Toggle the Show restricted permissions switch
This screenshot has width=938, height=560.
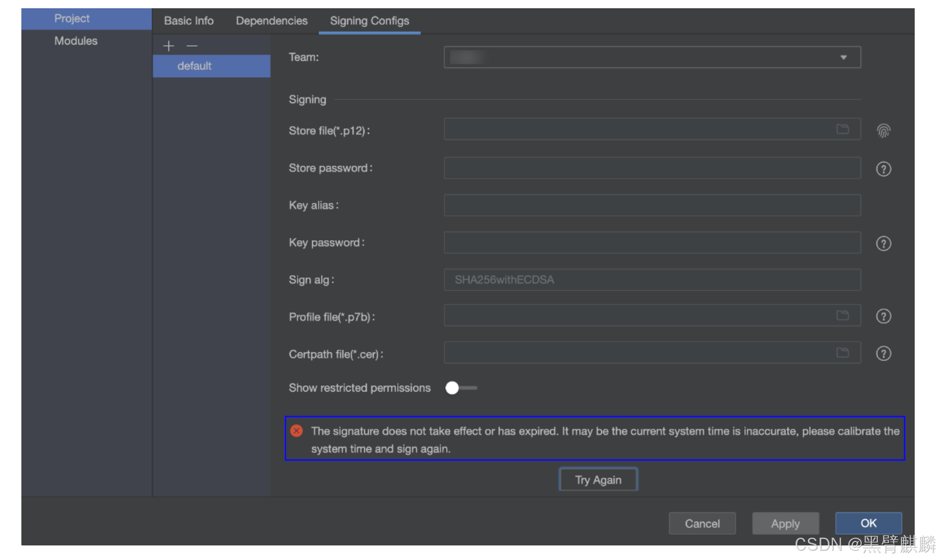[x=460, y=388]
